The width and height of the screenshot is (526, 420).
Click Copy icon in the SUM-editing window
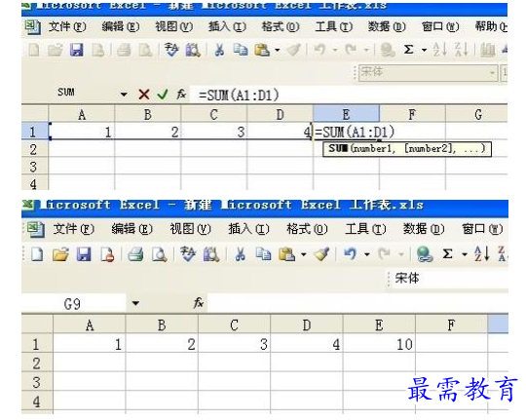click(x=241, y=50)
